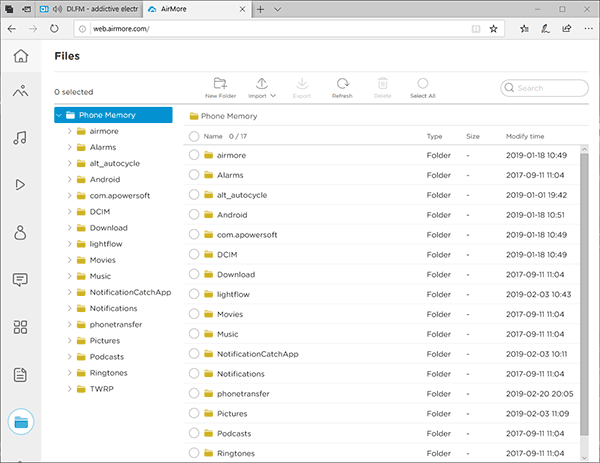The width and height of the screenshot is (600, 463).
Task: Refresh the file list
Action: (x=342, y=88)
